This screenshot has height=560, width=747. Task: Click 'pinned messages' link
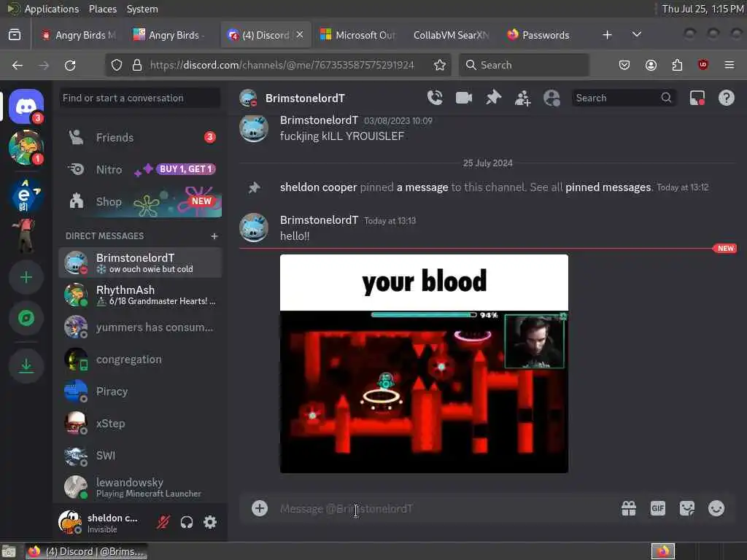(608, 187)
